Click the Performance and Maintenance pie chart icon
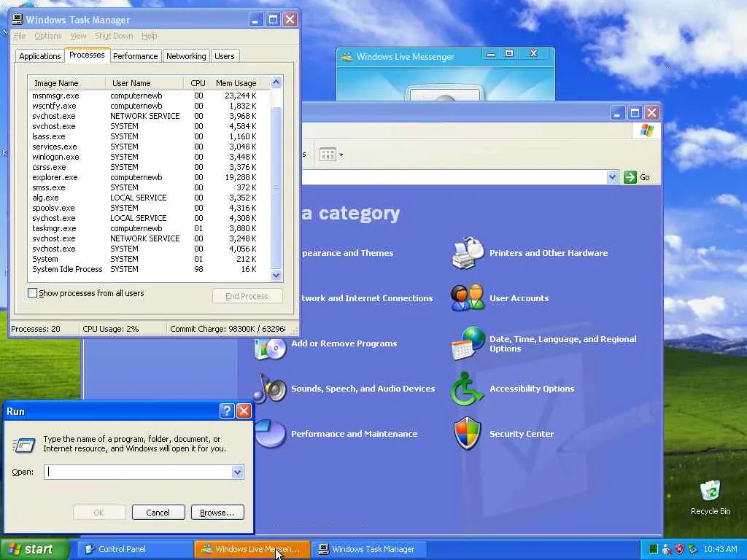The width and height of the screenshot is (747, 560). pos(270,433)
